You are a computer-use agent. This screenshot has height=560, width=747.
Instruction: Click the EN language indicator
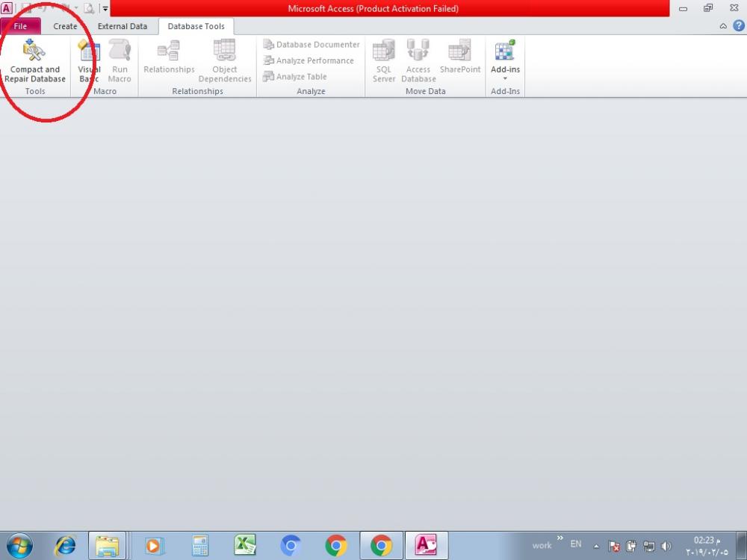coord(576,544)
